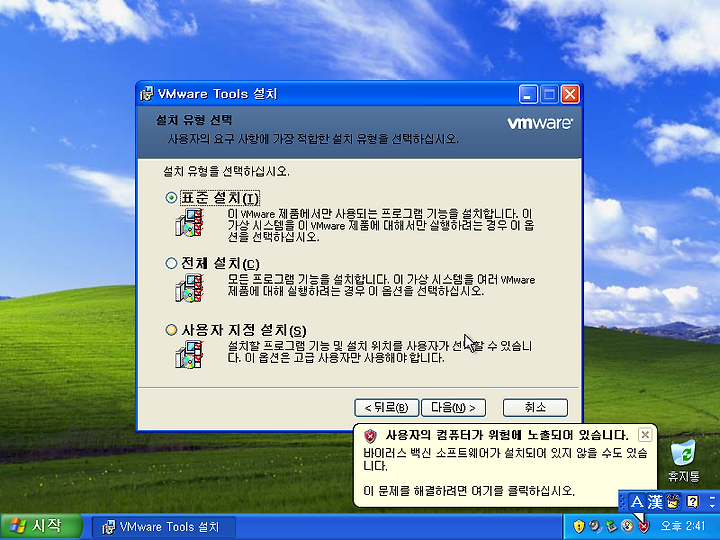Viewport: 720px width, 540px height.
Task: Click the yellow shield update tray icon
Action: 579,526
